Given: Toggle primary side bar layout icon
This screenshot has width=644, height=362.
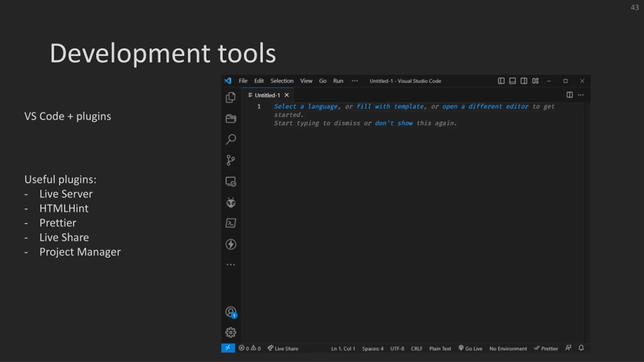Looking at the screenshot, I should tap(501, 81).
